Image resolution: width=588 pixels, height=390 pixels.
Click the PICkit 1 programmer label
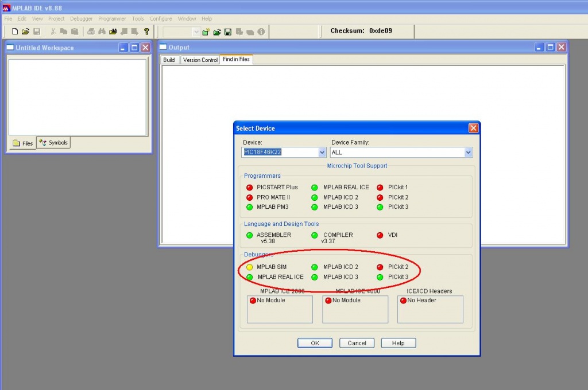click(398, 188)
